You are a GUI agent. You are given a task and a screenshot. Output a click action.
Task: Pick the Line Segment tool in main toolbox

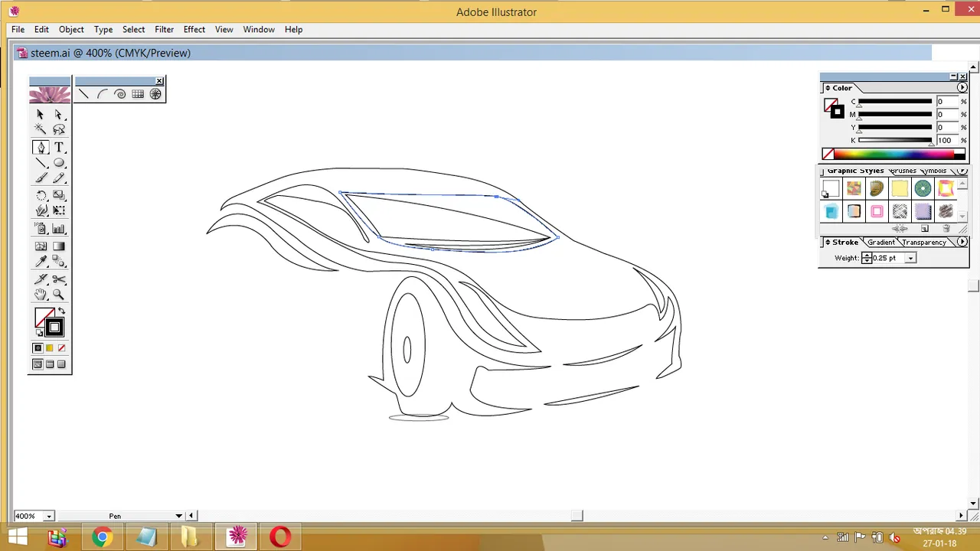41,163
